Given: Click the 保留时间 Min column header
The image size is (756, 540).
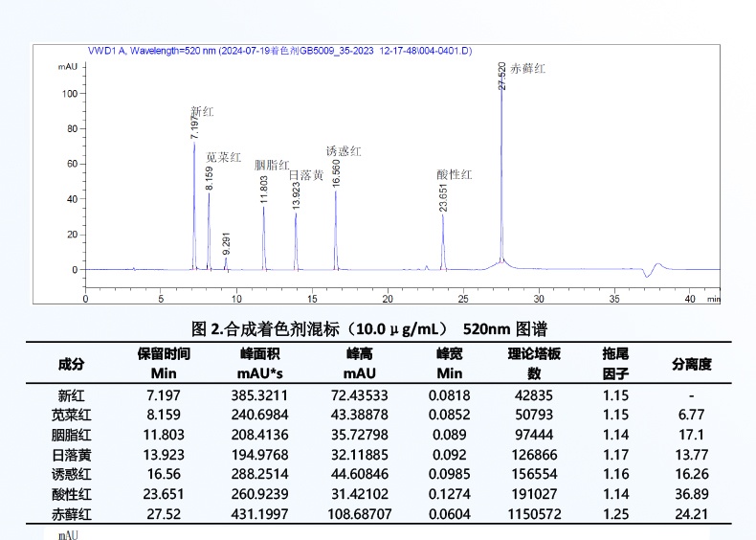Looking at the screenshot, I should tap(165, 363).
